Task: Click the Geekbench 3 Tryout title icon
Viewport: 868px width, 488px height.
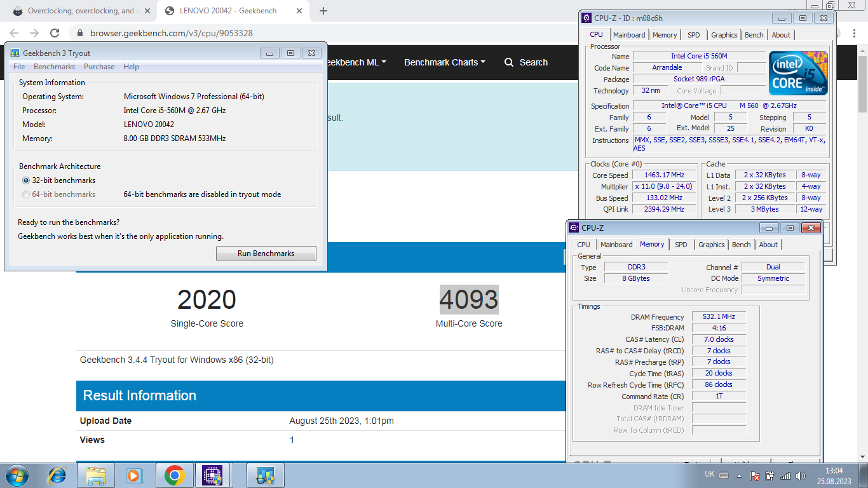Action: [x=15, y=53]
